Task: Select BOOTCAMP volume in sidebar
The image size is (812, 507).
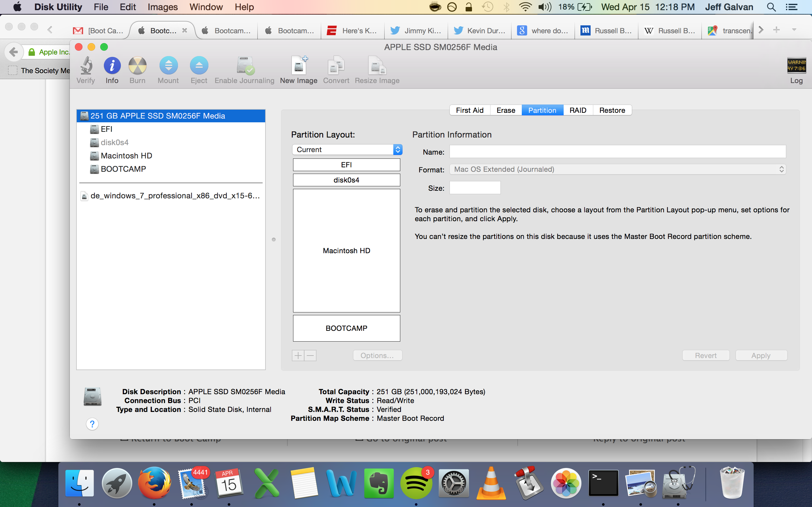Action: pos(123,169)
